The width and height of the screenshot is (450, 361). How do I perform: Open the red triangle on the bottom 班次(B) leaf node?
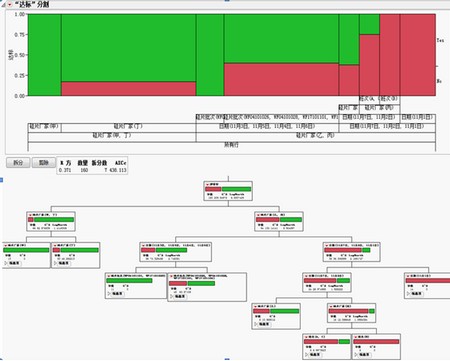(356, 337)
